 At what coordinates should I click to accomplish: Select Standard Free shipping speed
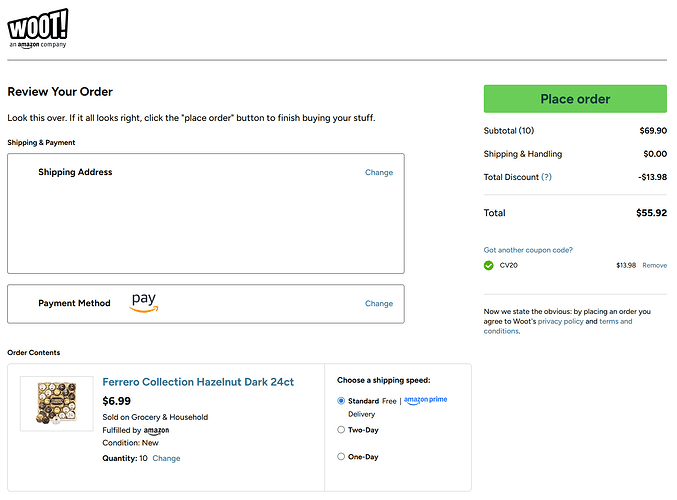click(x=341, y=401)
